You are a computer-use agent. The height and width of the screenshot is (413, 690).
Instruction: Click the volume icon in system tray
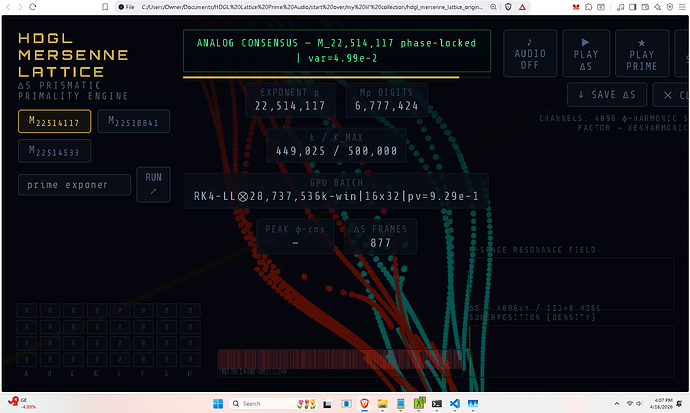641,402
